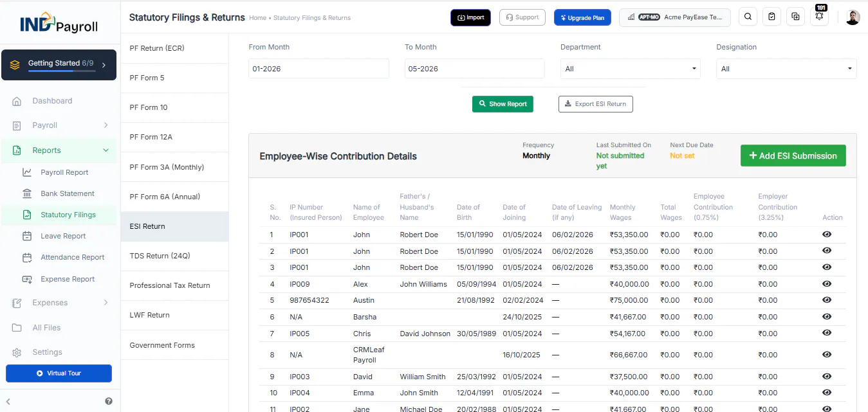Start the Virtual Tour

pos(59,373)
